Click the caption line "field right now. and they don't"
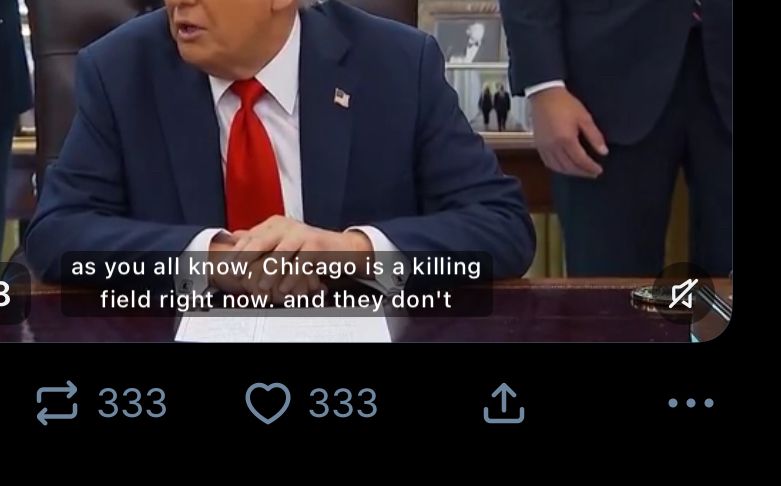Image resolution: width=781 pixels, height=486 pixels. [276, 300]
